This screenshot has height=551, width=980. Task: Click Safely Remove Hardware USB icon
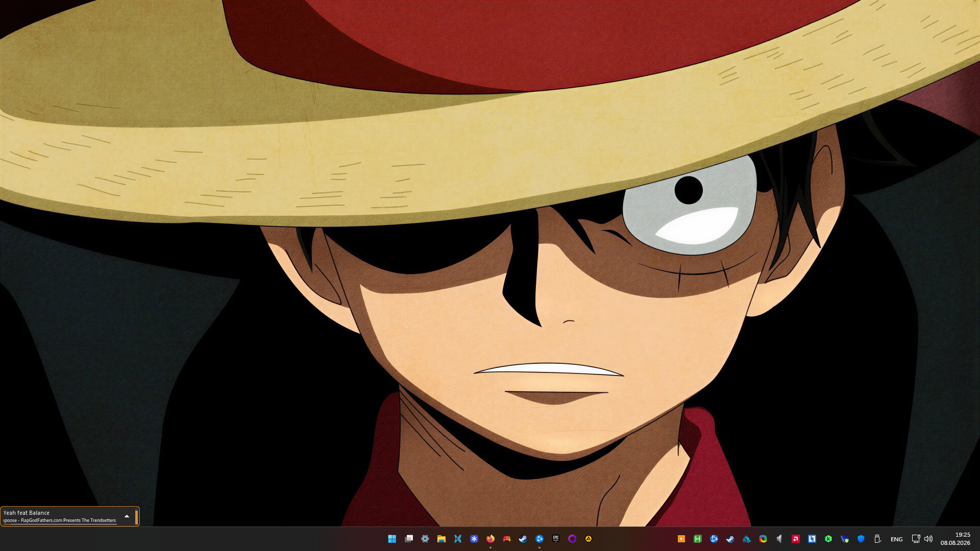point(877,539)
